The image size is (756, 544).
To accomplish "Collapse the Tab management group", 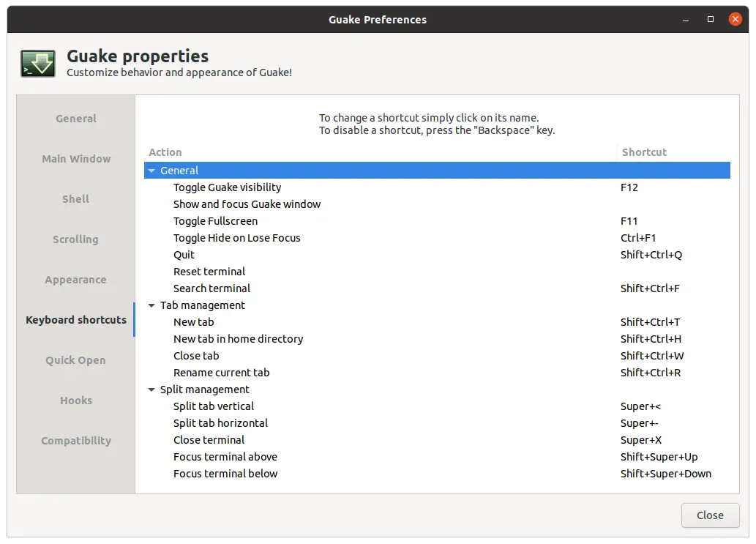I will pyautogui.click(x=151, y=305).
